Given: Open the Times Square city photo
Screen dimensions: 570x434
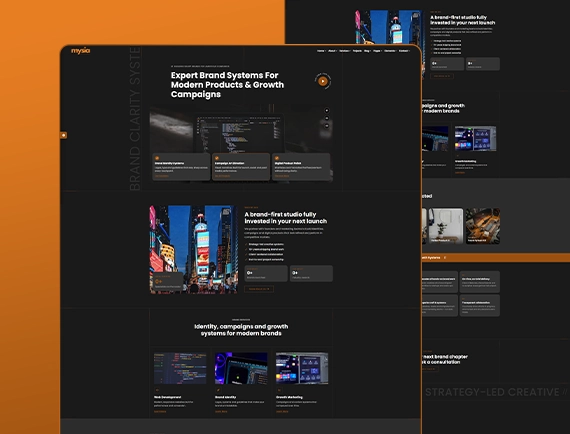Looking at the screenshot, I should click(194, 249).
